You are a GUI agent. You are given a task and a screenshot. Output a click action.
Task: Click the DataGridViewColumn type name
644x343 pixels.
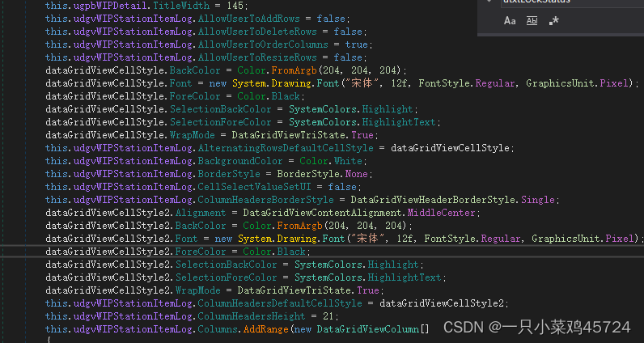[367, 329]
